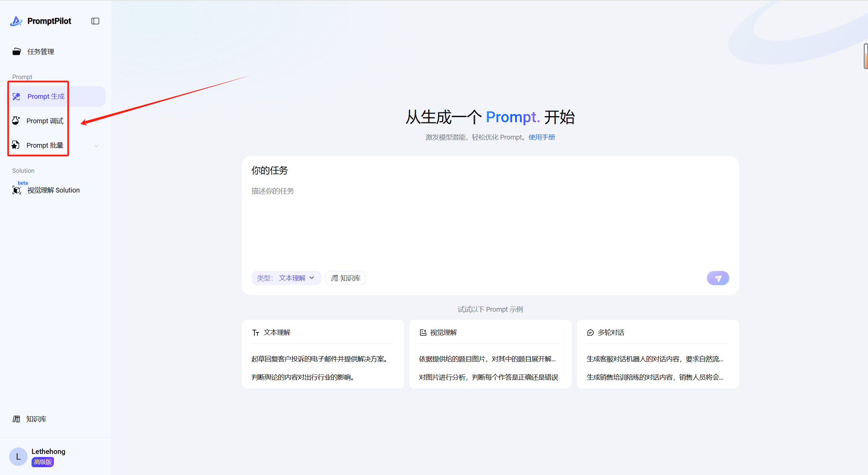Collapse the sidebar with panel toggle icon

(95, 21)
